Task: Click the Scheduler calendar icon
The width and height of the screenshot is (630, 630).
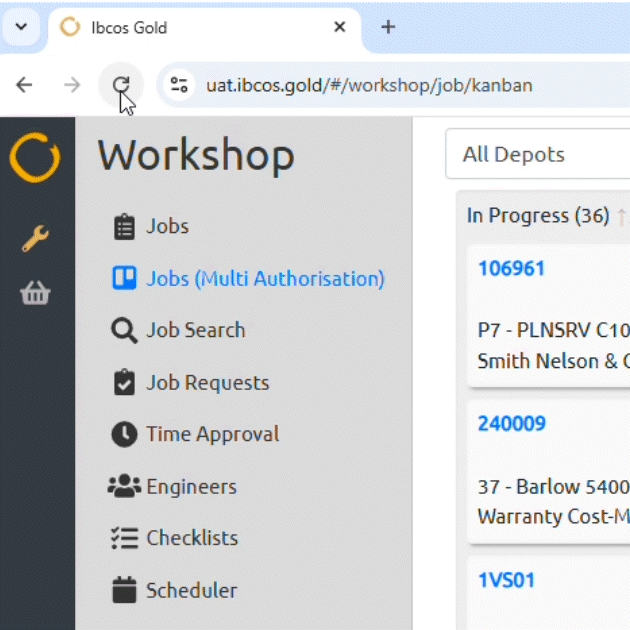Action: (x=124, y=590)
